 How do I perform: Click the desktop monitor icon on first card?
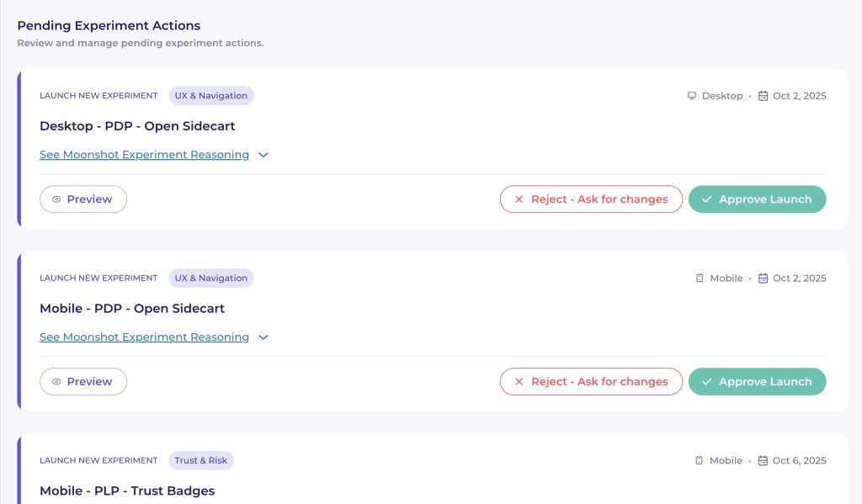pos(692,96)
